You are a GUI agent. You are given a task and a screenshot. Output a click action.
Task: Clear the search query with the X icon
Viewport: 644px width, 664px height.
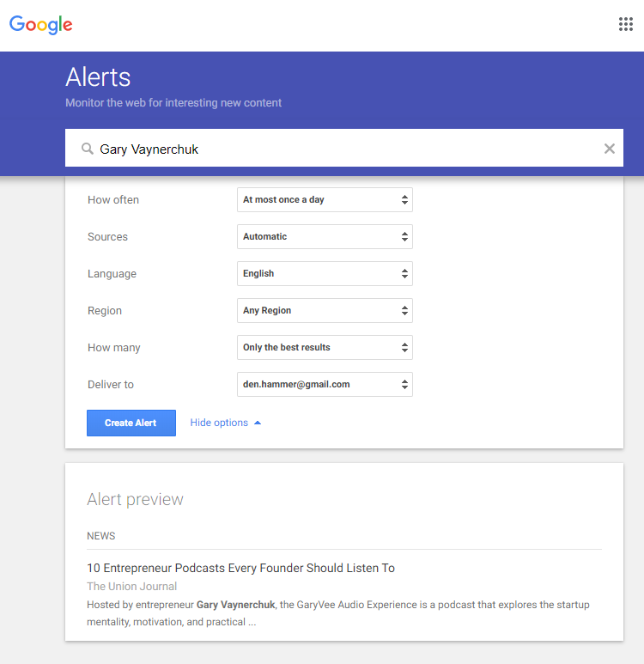(x=610, y=149)
